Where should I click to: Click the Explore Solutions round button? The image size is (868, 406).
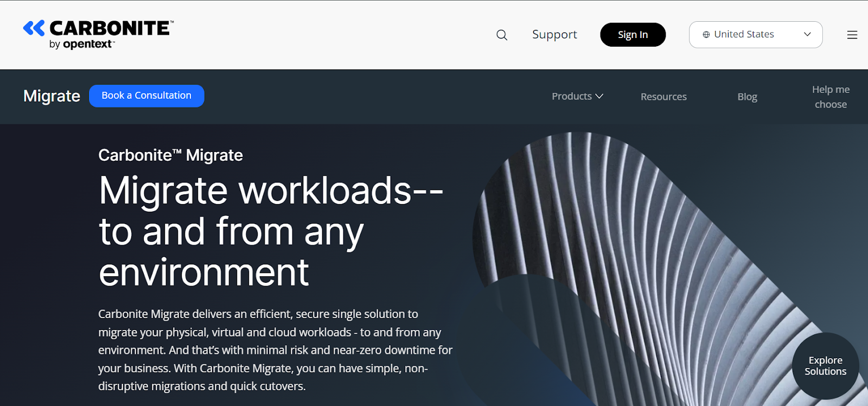825,366
